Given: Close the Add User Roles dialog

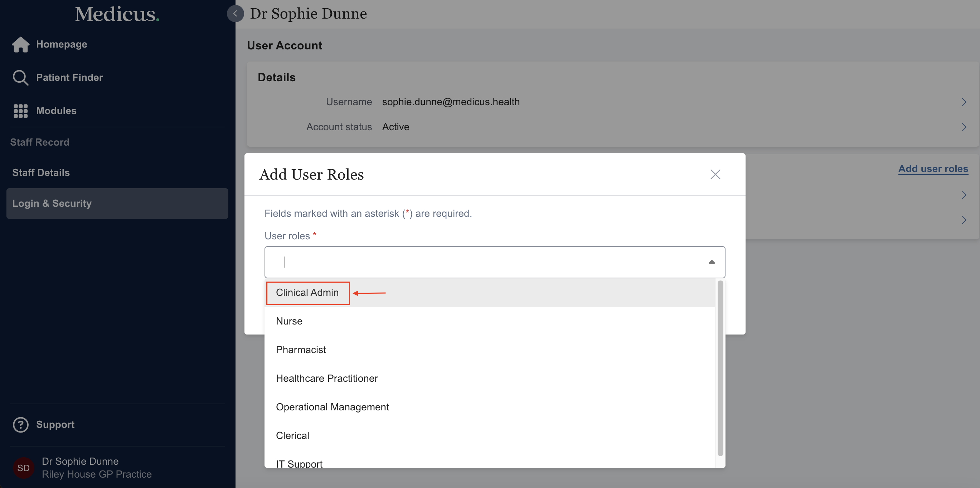Looking at the screenshot, I should (715, 174).
